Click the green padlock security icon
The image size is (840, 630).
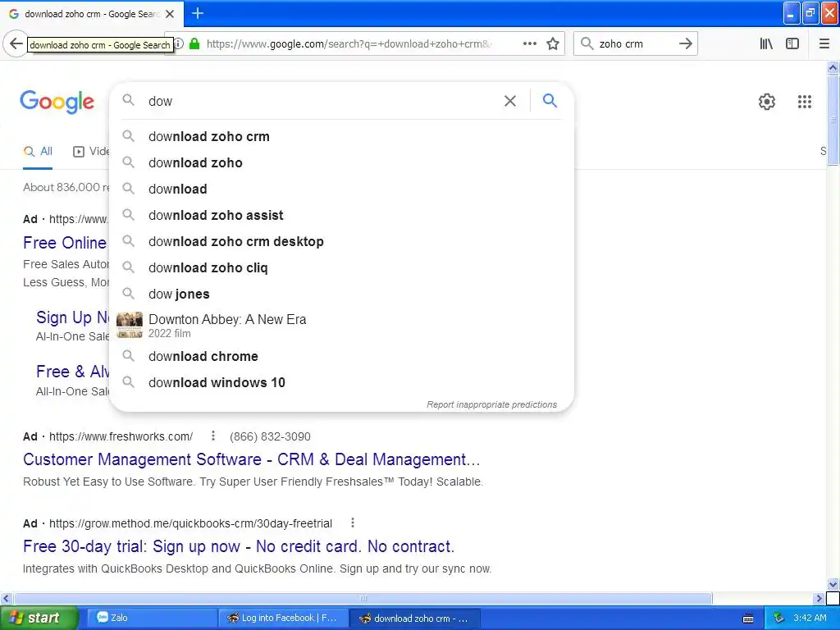point(194,43)
